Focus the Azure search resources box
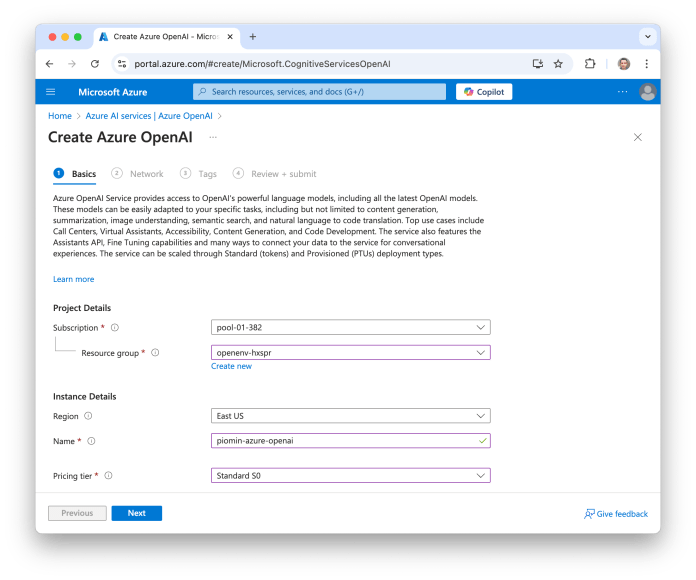The image size is (696, 580). pyautogui.click(x=320, y=92)
